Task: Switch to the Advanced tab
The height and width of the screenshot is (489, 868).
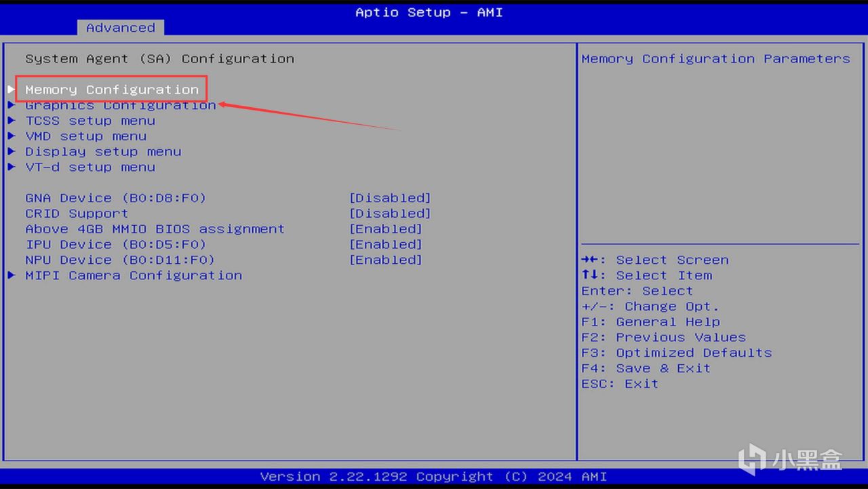Action: tap(121, 28)
